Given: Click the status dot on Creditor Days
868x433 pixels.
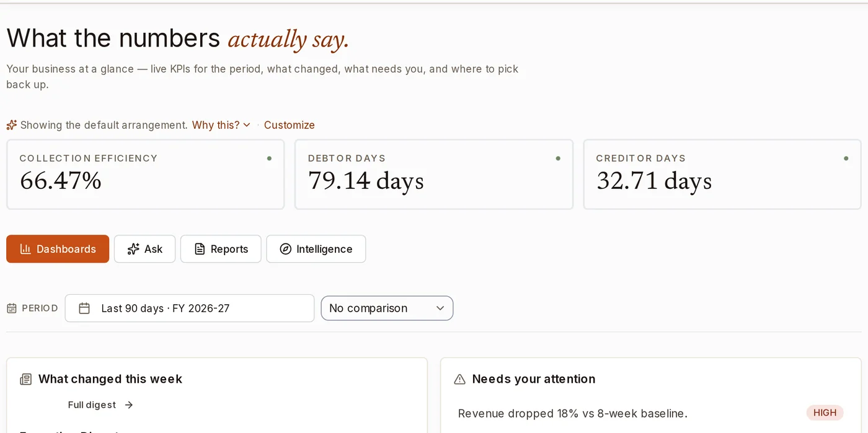Looking at the screenshot, I should click(x=846, y=159).
